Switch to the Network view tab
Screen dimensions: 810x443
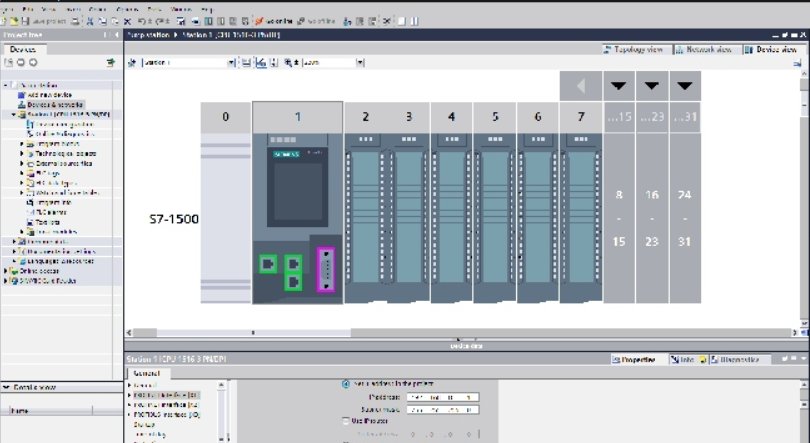click(x=704, y=49)
